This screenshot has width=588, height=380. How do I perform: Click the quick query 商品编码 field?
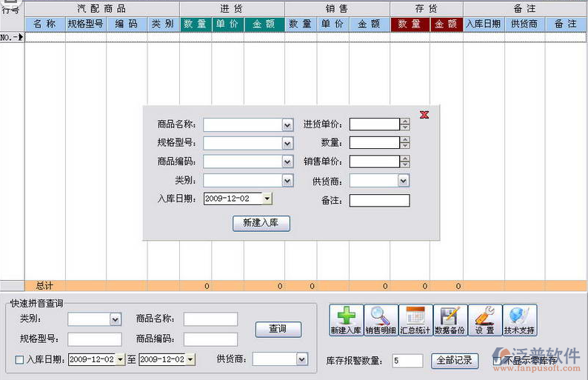click(x=210, y=339)
